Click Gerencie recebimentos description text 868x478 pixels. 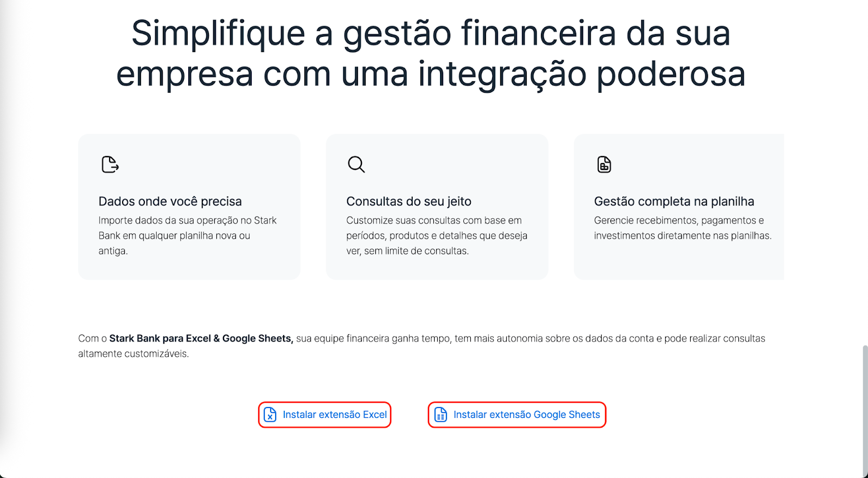[682, 228]
